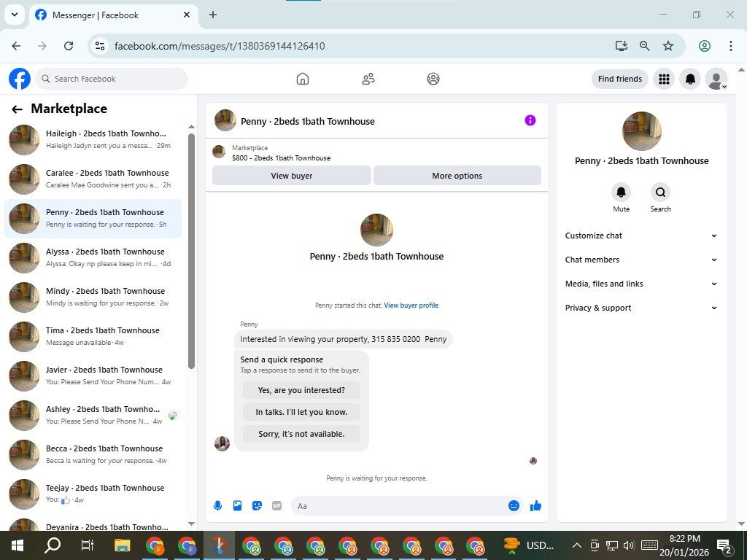Image resolution: width=747 pixels, height=560 pixels.
Task: Open the View buyer profile link
Action: point(411,306)
